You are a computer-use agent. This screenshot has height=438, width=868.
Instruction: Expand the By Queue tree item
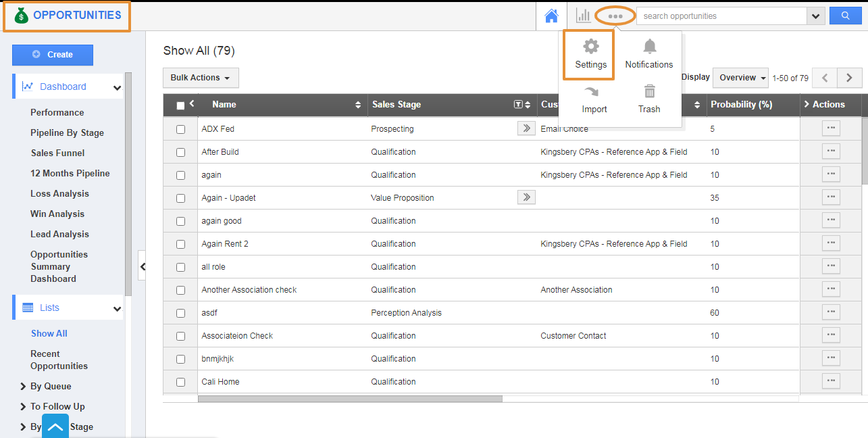(x=24, y=387)
